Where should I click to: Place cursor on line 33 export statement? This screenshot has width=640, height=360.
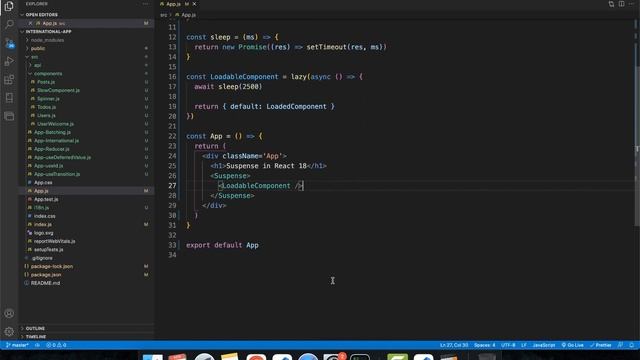(x=222, y=245)
